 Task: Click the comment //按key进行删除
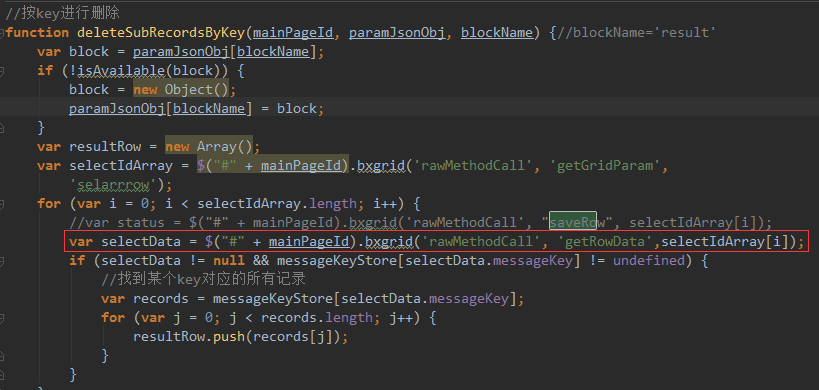click(x=63, y=13)
